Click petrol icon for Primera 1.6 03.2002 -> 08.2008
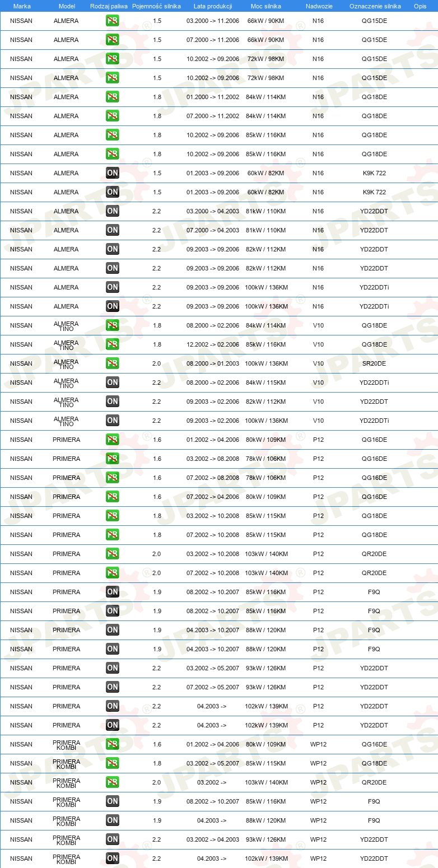 [112, 459]
